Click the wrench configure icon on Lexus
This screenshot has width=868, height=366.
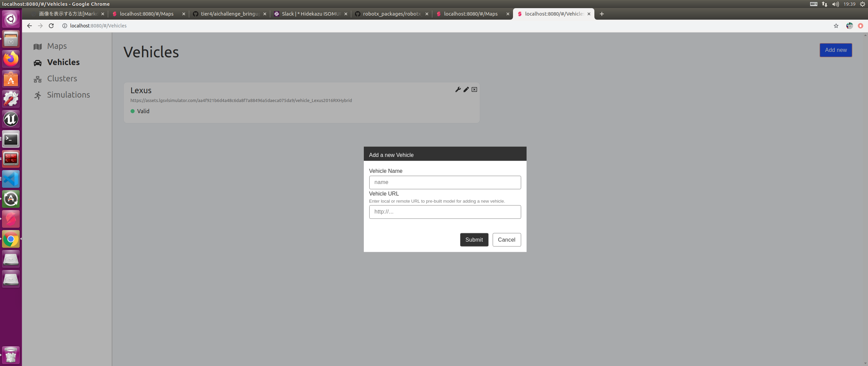coord(458,89)
